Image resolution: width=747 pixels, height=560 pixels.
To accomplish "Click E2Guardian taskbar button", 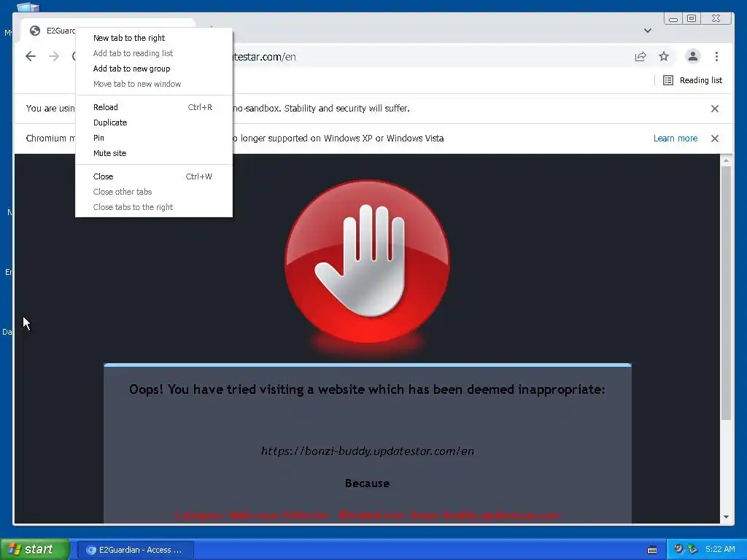I will tap(136, 550).
